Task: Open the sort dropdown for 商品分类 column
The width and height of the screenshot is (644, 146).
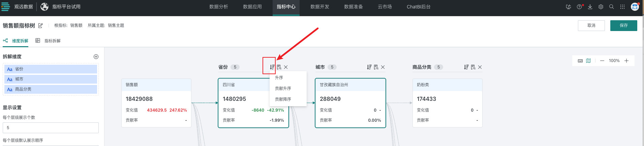Action: pos(466,67)
